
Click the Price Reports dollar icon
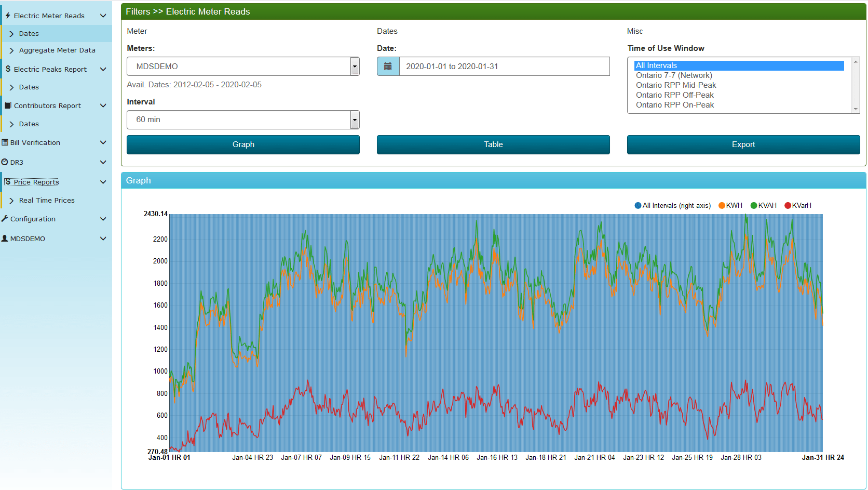click(8, 181)
